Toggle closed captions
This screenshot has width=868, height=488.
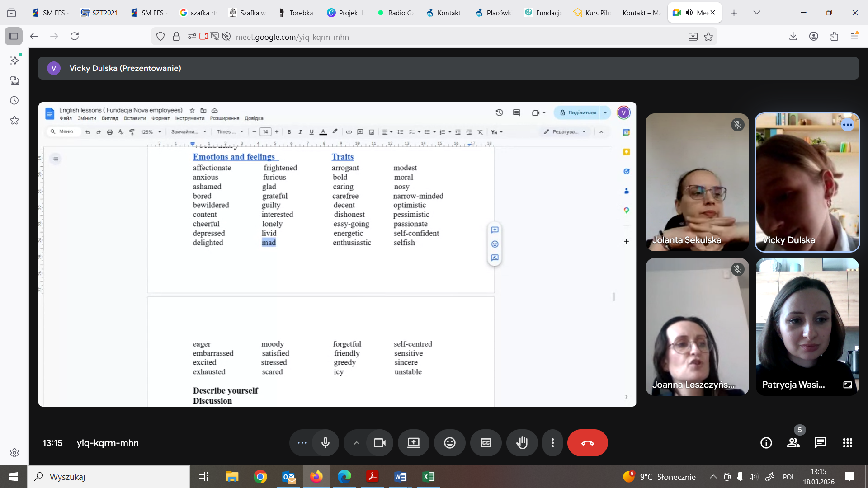pyautogui.click(x=486, y=443)
